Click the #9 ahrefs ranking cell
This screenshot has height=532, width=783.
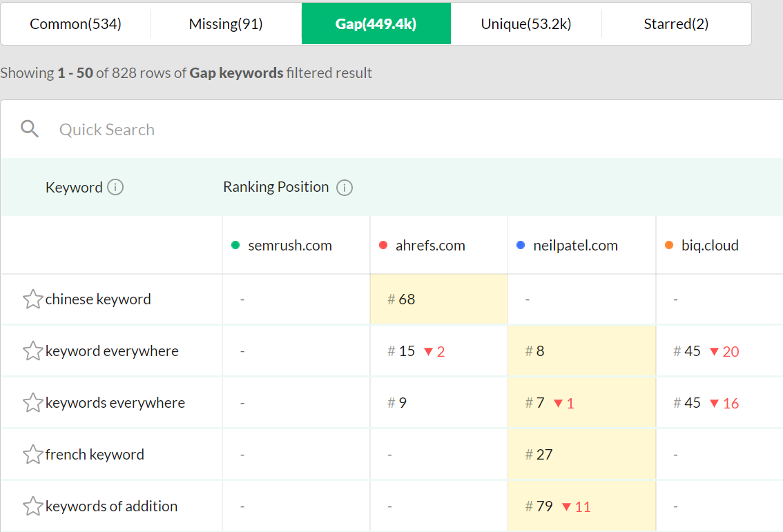pyautogui.click(x=439, y=403)
